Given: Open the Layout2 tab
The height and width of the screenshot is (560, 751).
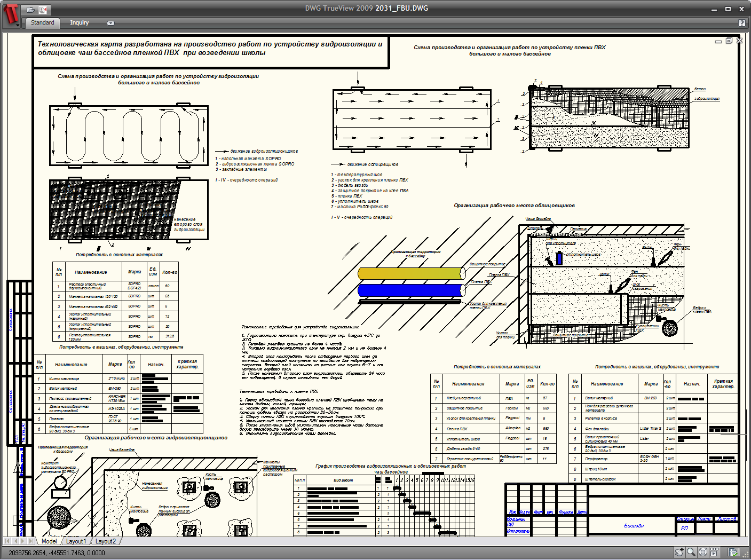Looking at the screenshot, I should [x=106, y=541].
